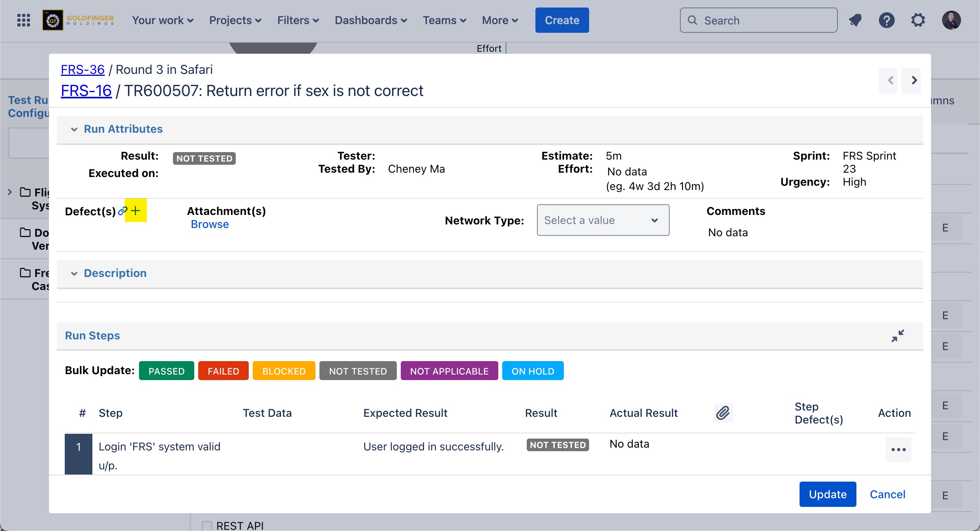Screen dimensions: 980x531
Task: Open the step 1 three-dots action menu
Action: coord(898,450)
